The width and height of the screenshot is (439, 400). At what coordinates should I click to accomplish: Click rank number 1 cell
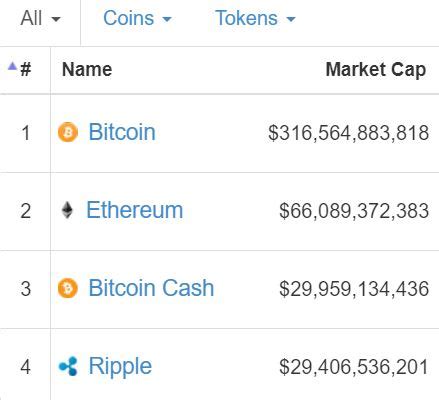click(26, 133)
